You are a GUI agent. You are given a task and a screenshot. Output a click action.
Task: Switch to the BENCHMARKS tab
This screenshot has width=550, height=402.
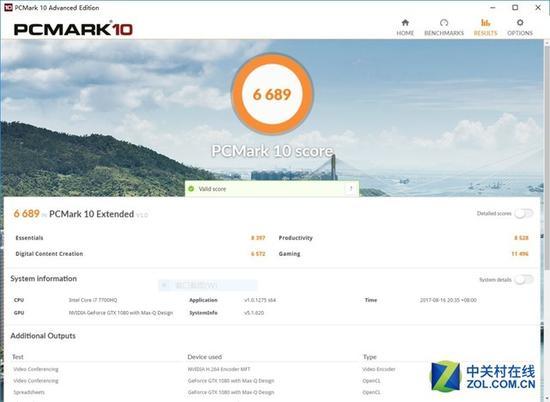pos(444,27)
